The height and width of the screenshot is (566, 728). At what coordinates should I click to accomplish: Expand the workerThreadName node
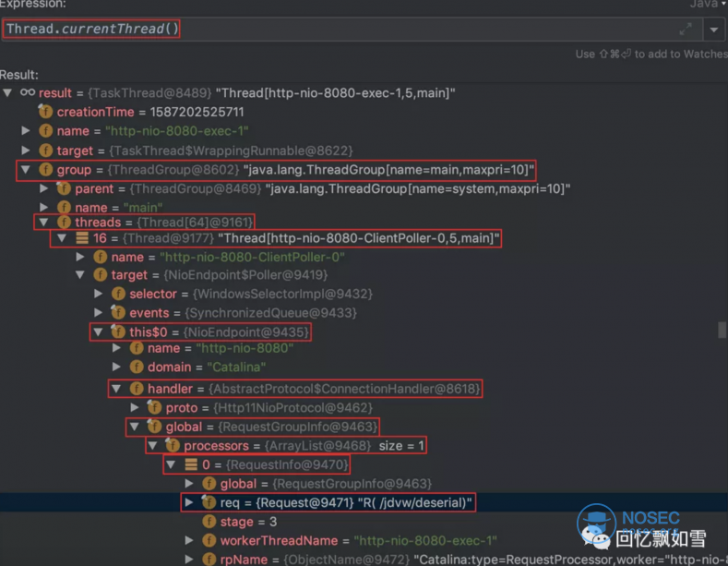[188, 540]
